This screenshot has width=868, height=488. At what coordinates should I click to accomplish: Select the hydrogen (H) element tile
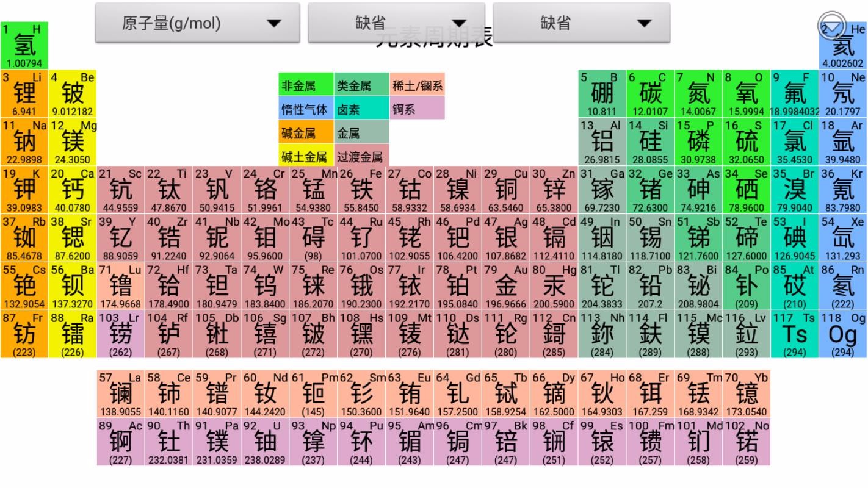[24, 46]
